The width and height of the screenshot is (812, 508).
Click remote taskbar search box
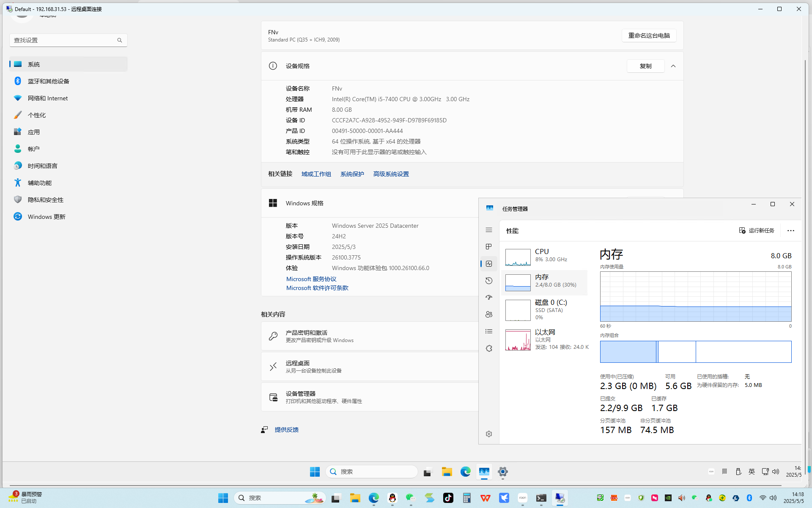pyautogui.click(x=372, y=472)
